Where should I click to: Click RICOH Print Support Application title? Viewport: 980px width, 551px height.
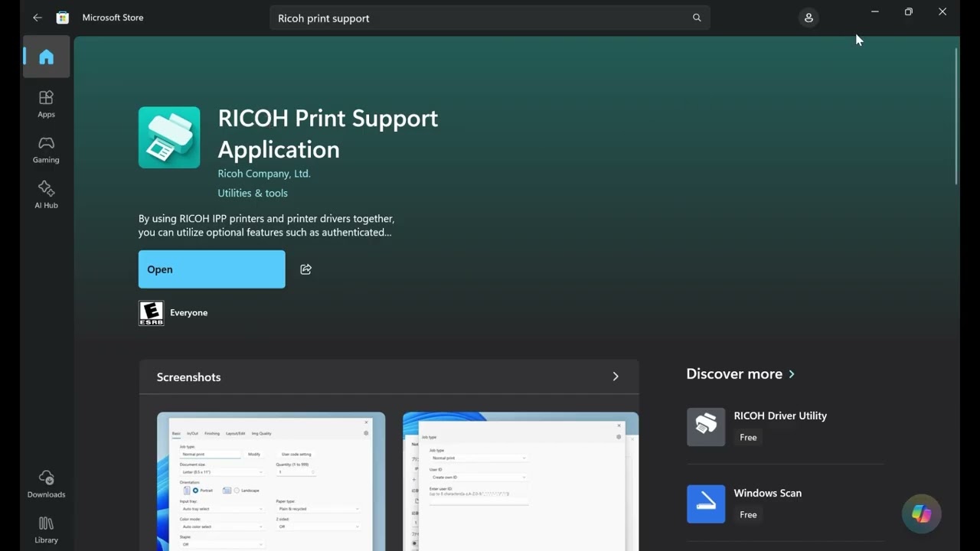328,133
